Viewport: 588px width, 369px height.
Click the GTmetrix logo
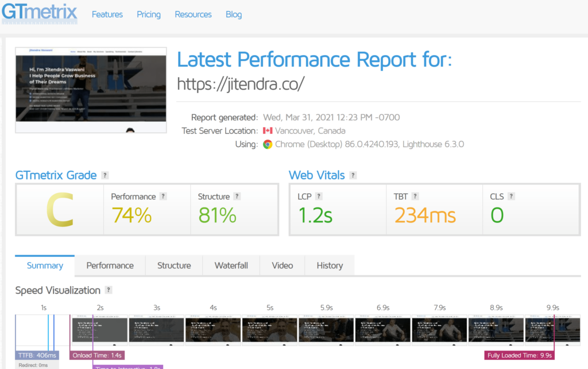[40, 13]
